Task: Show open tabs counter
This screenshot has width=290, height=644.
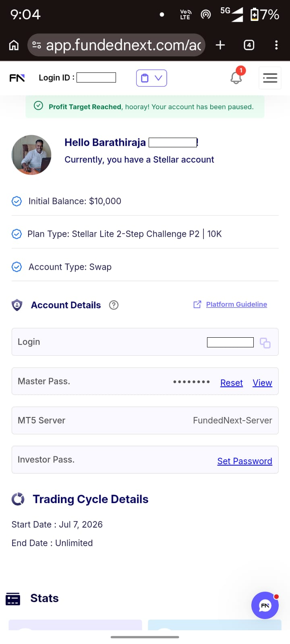Action: (249, 45)
